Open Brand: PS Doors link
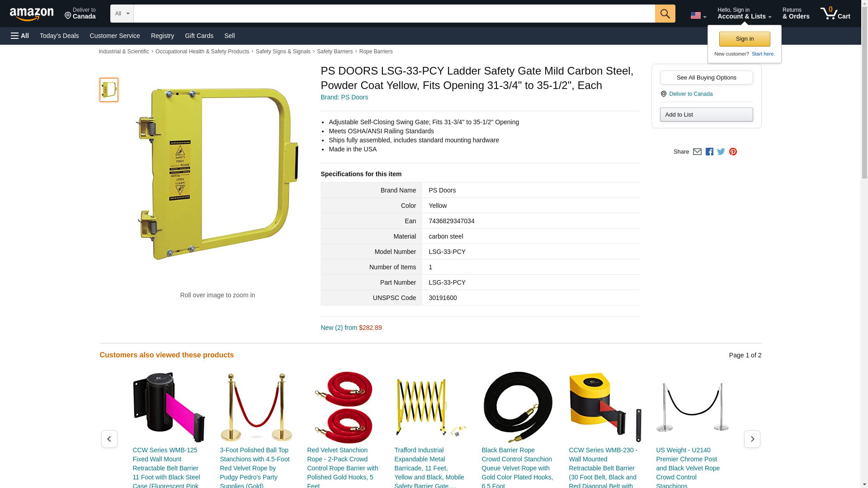 pos(344,97)
